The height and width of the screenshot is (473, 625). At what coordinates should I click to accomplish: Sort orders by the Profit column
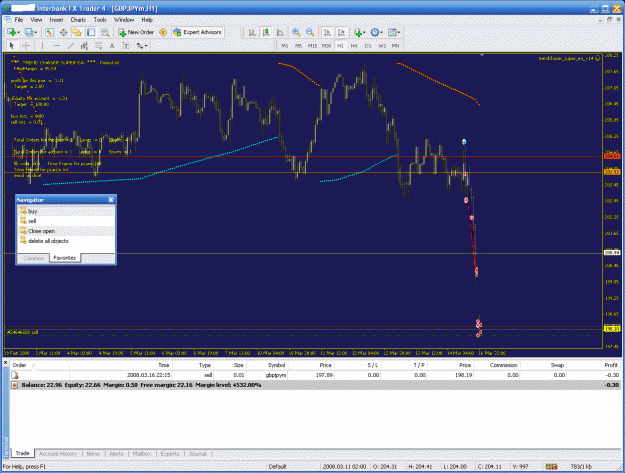coord(611,365)
